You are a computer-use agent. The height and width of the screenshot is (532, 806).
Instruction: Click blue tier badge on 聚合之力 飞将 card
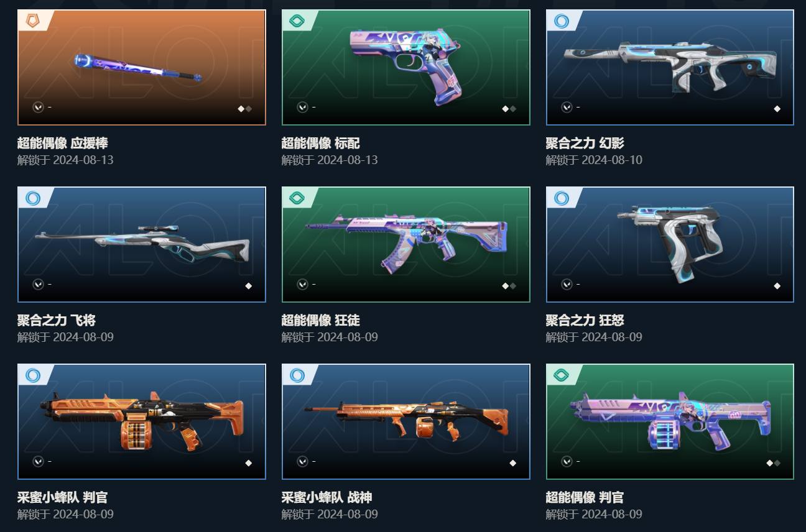tap(33, 198)
